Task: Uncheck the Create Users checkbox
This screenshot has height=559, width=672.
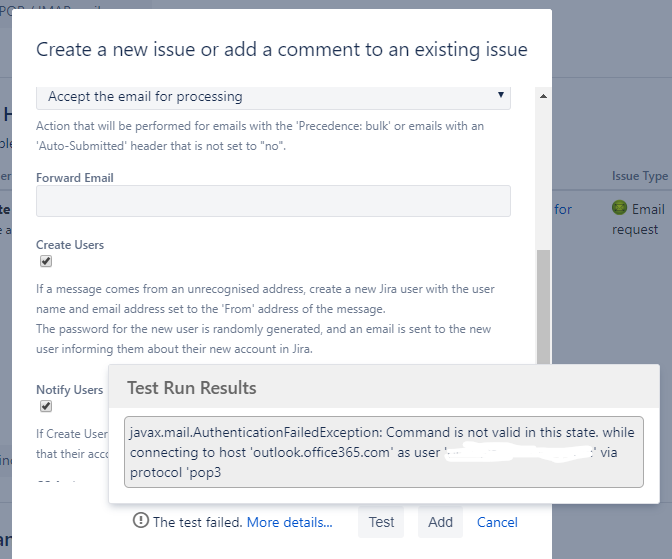Action: pos(46,261)
